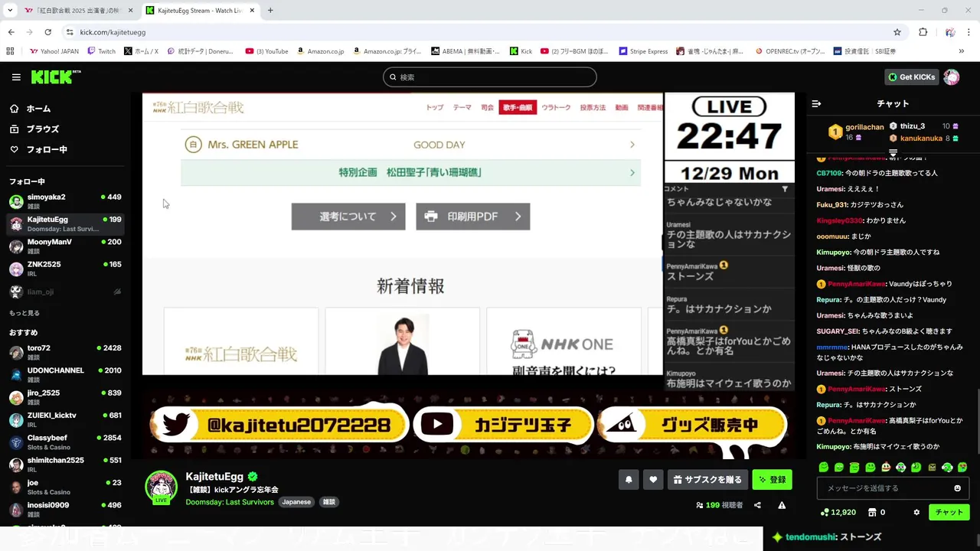980x551 pixels.
Task: Click the share stream icon
Action: pyautogui.click(x=757, y=505)
